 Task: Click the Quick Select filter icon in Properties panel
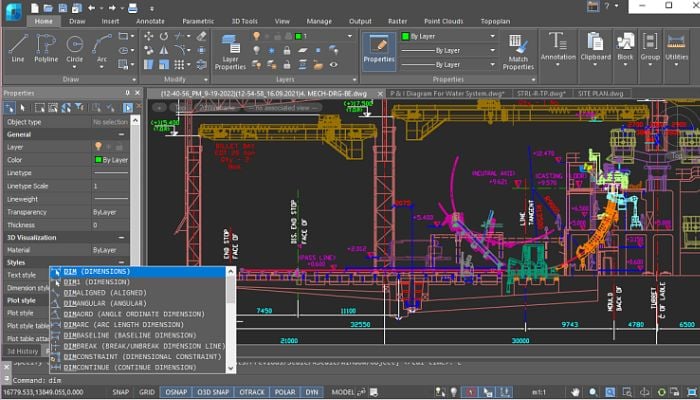tap(79, 108)
